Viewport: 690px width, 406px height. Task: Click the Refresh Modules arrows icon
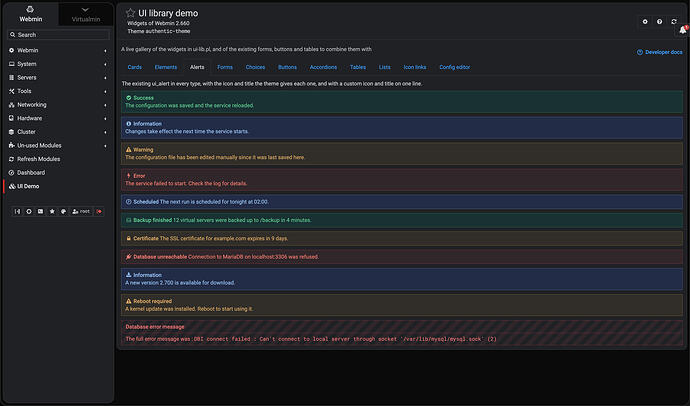[11, 159]
